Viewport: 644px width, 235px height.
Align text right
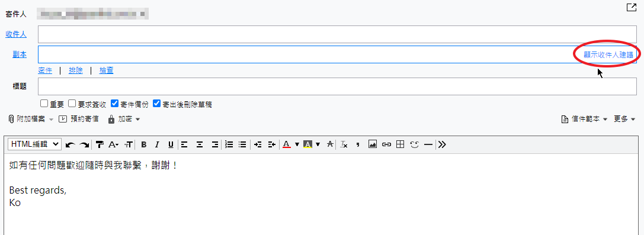coord(214,144)
